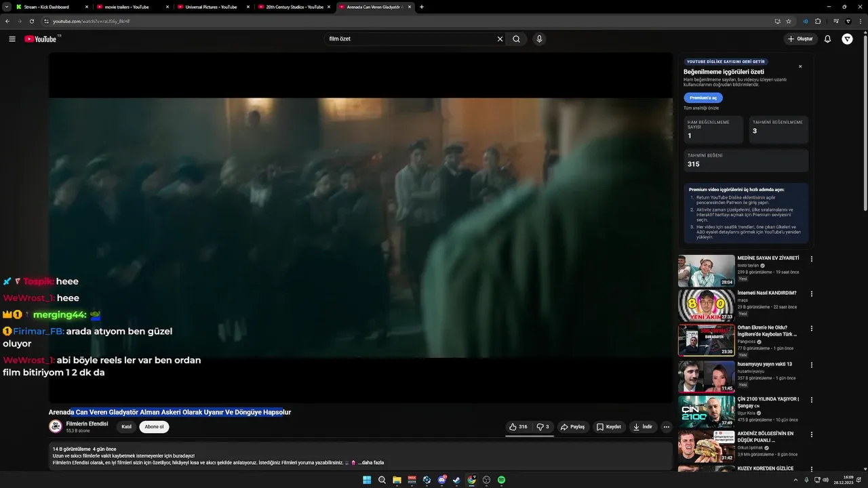868x488 pixels.
Task: Open Orhan Ekren'e Ne Oldu video title
Action: pyautogui.click(x=767, y=331)
